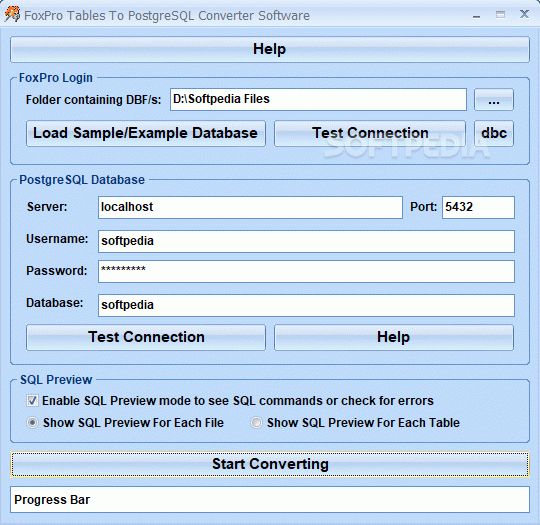Test Connection in FoxPro Login section
Viewport: 540px width, 525px height.
coord(370,133)
